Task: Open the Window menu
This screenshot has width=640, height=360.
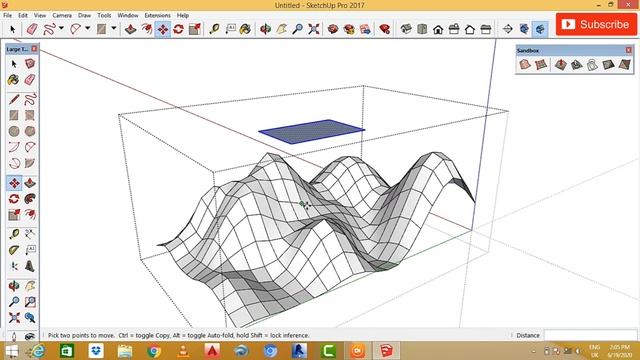Action: [128, 15]
